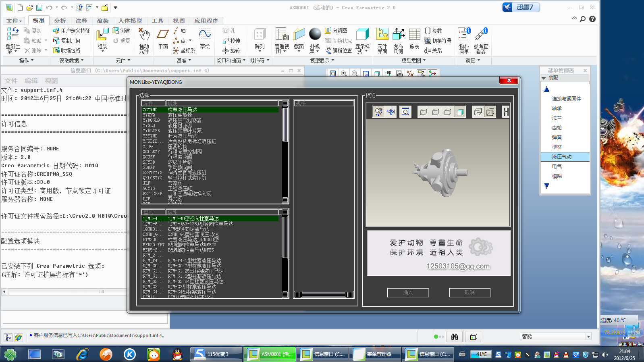Click Zoom In icon in graphics toolbar

click(x=344, y=73)
